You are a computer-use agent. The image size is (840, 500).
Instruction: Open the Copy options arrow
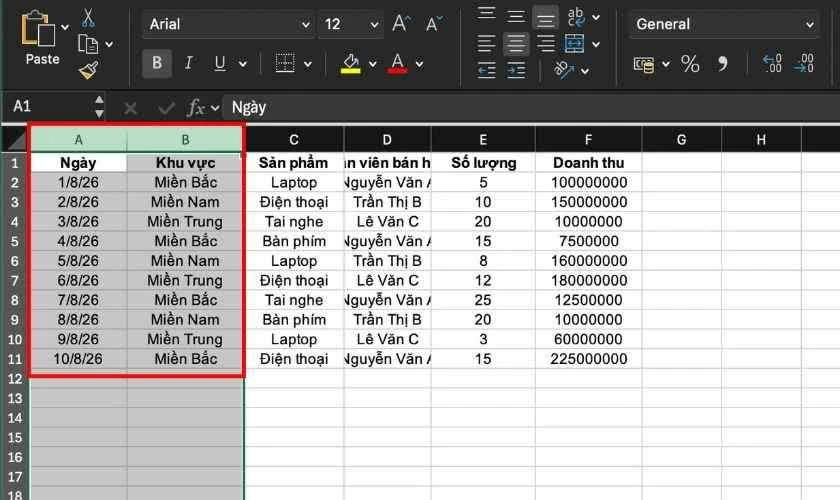109,44
